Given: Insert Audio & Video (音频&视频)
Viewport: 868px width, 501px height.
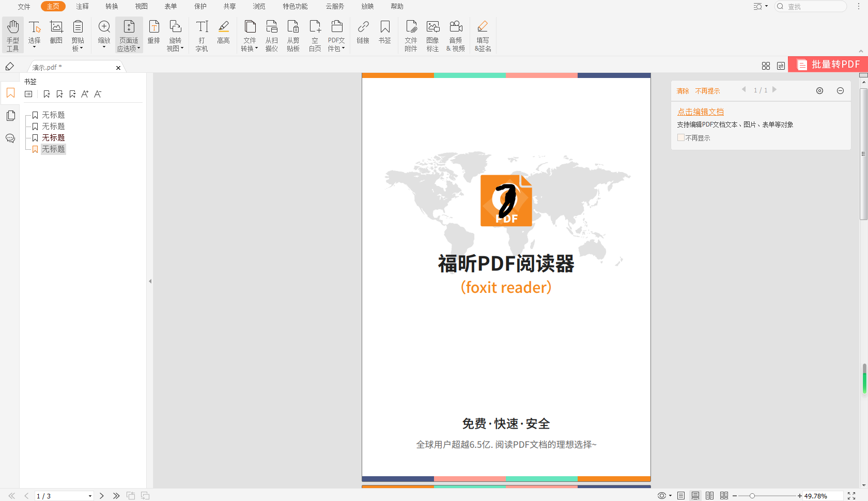Looking at the screenshot, I should (x=456, y=35).
